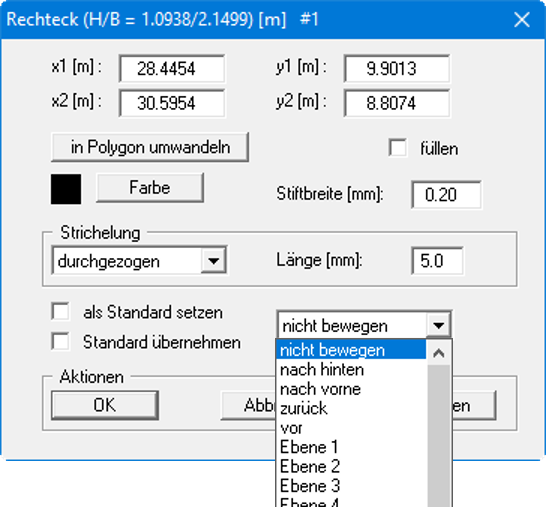The height and width of the screenshot is (508, 546).
Task: Click the x1 [m] input field
Action: pos(172,68)
